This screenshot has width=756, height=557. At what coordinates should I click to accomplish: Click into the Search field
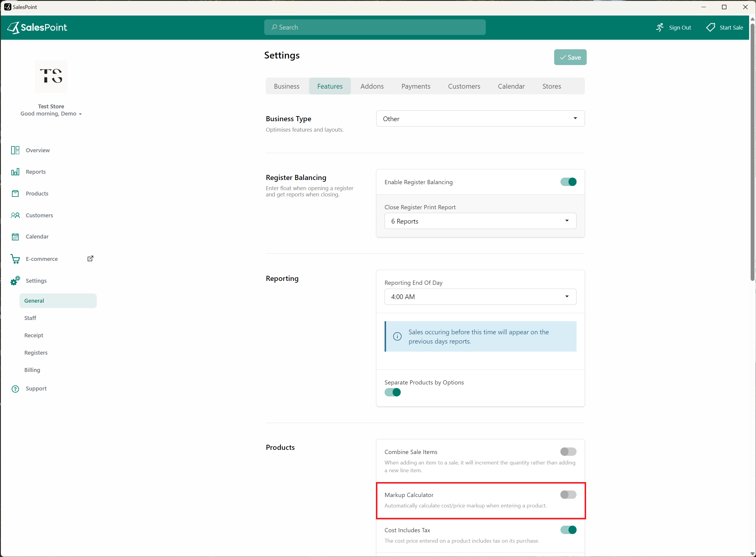[x=375, y=27]
